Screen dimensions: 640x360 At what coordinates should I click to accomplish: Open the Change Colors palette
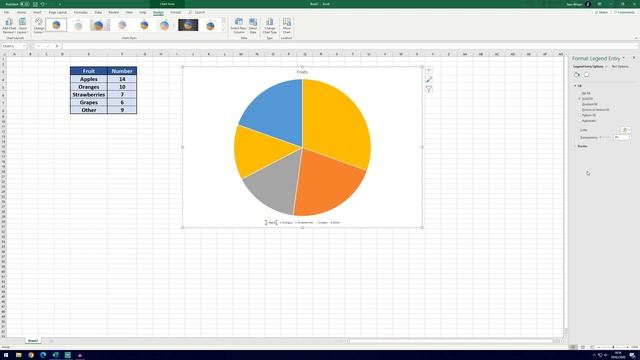click(39, 25)
